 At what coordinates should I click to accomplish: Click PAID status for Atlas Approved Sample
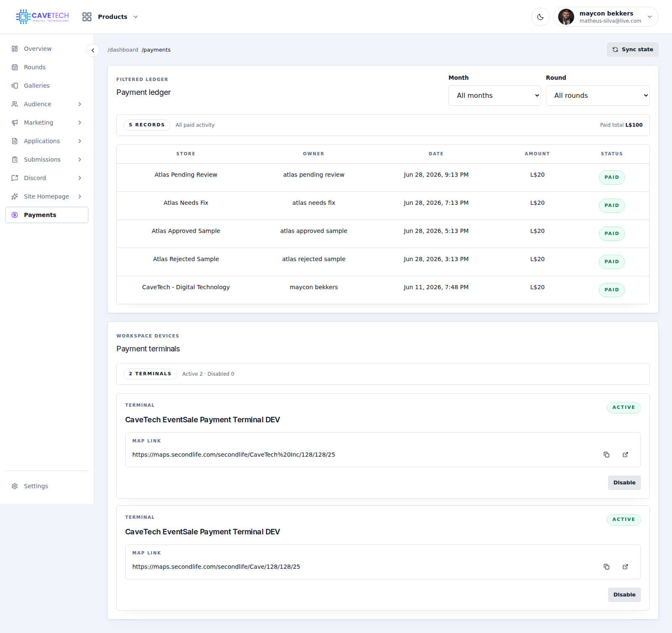(x=612, y=234)
